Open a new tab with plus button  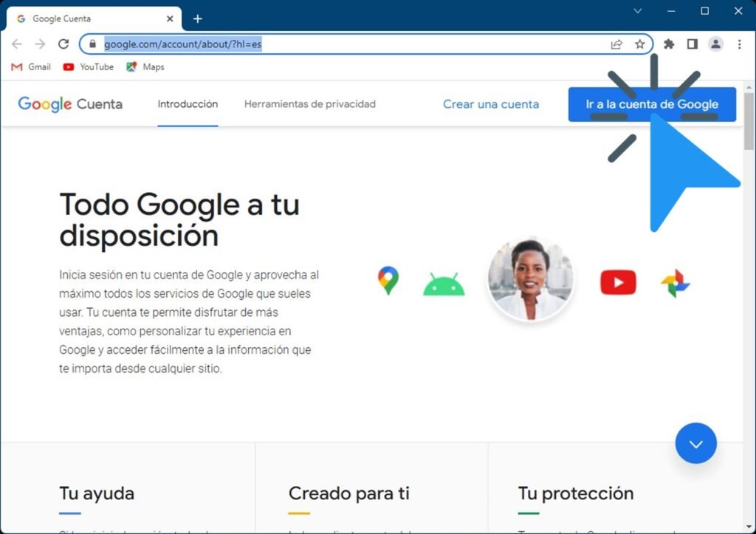pyautogui.click(x=198, y=18)
